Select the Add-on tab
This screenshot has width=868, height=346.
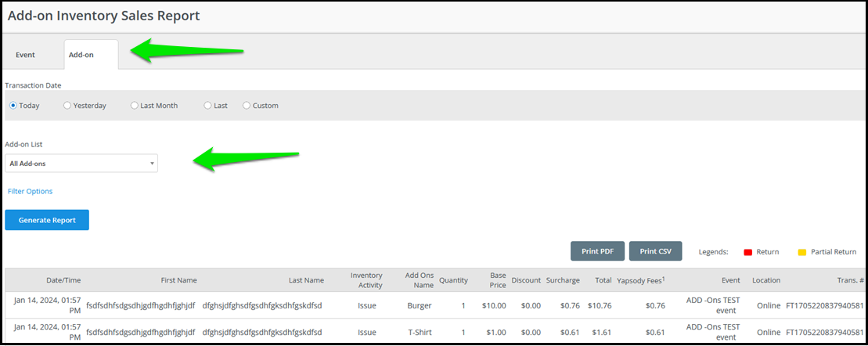(x=92, y=55)
